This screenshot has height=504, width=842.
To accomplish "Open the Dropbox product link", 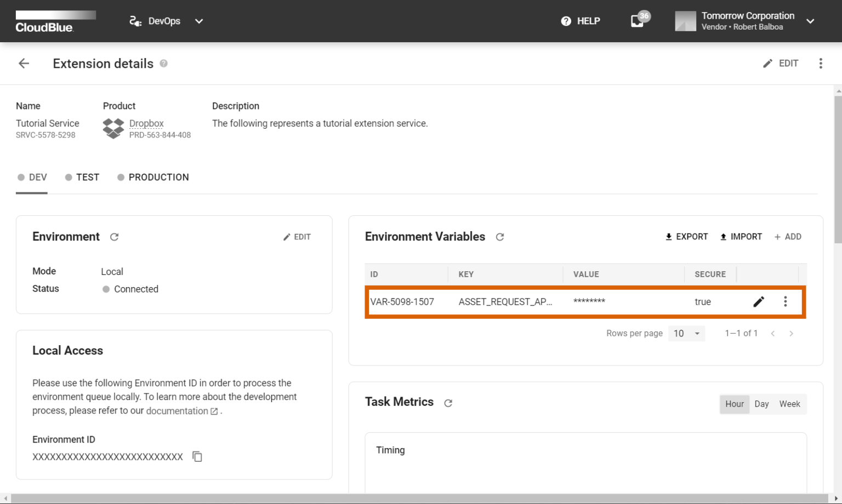I will tap(146, 123).
